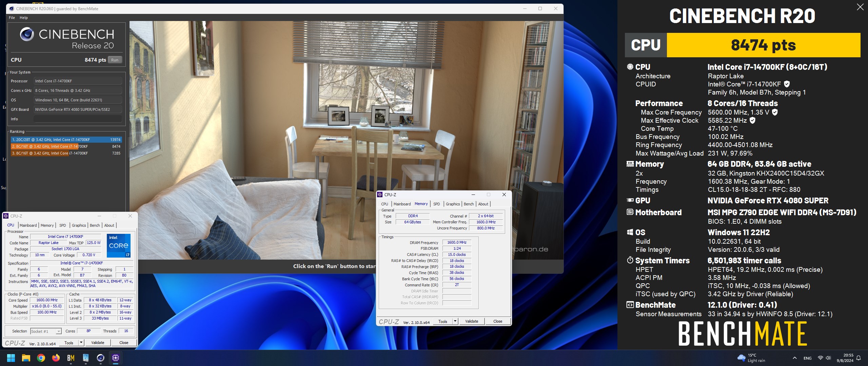The height and width of the screenshot is (366, 868).
Task: Open the About tab in CPU-Z CPU window
Action: [x=109, y=225]
